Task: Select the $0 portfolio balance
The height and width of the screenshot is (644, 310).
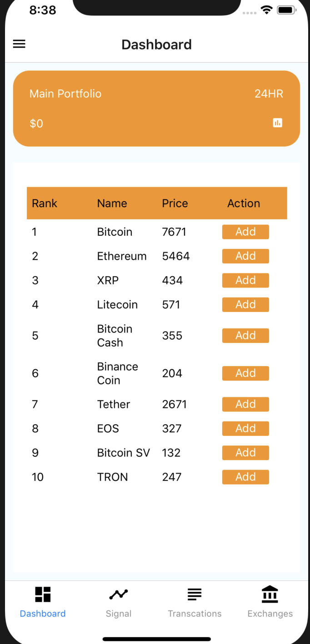Action: tap(36, 123)
